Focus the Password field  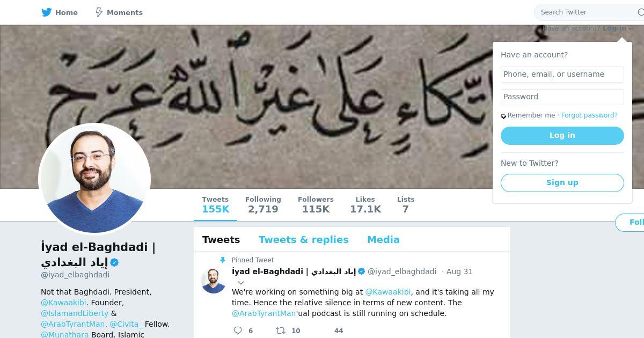562,97
